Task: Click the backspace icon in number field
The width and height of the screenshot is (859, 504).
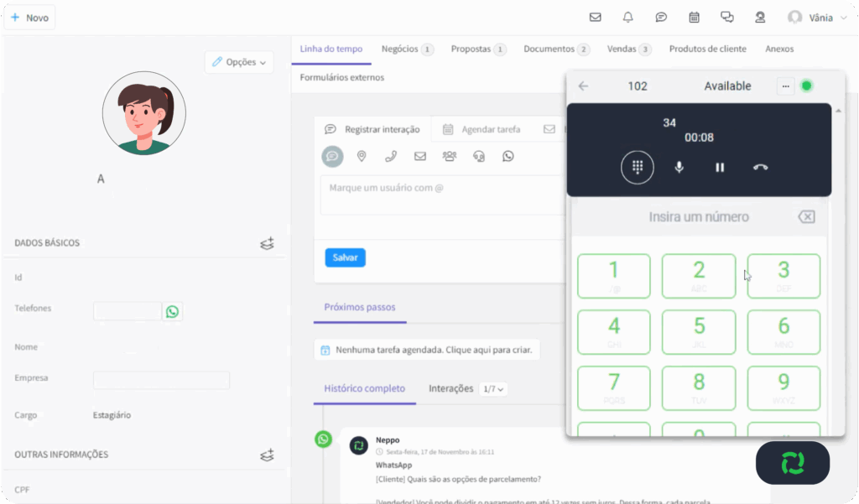Action: [x=806, y=217]
